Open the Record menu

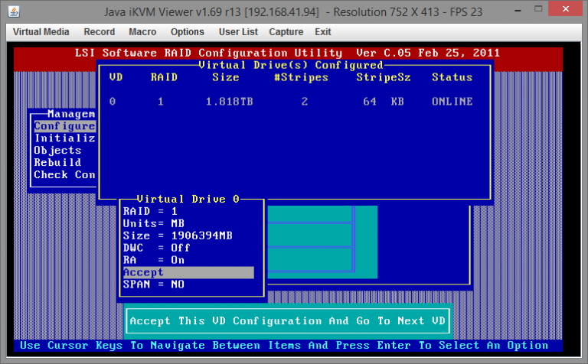point(100,32)
